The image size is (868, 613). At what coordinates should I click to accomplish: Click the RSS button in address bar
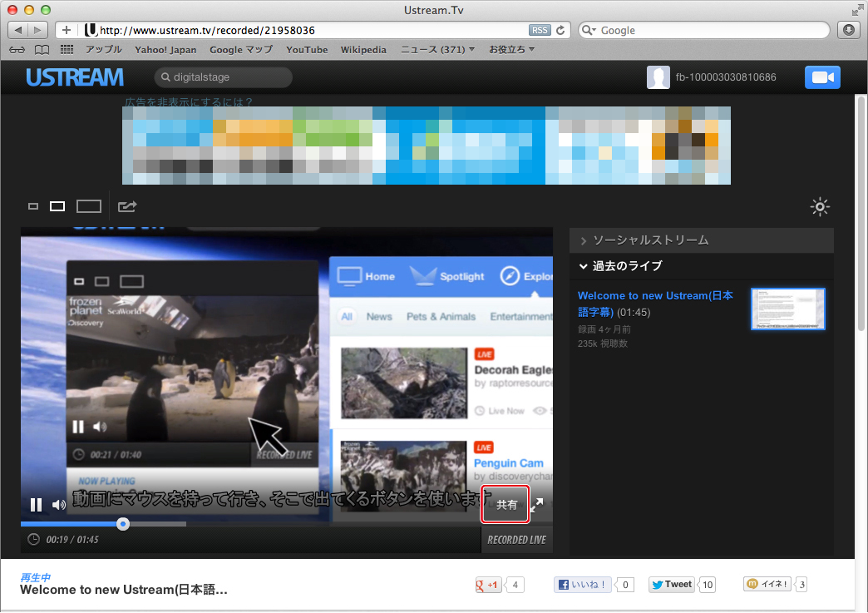click(x=540, y=31)
